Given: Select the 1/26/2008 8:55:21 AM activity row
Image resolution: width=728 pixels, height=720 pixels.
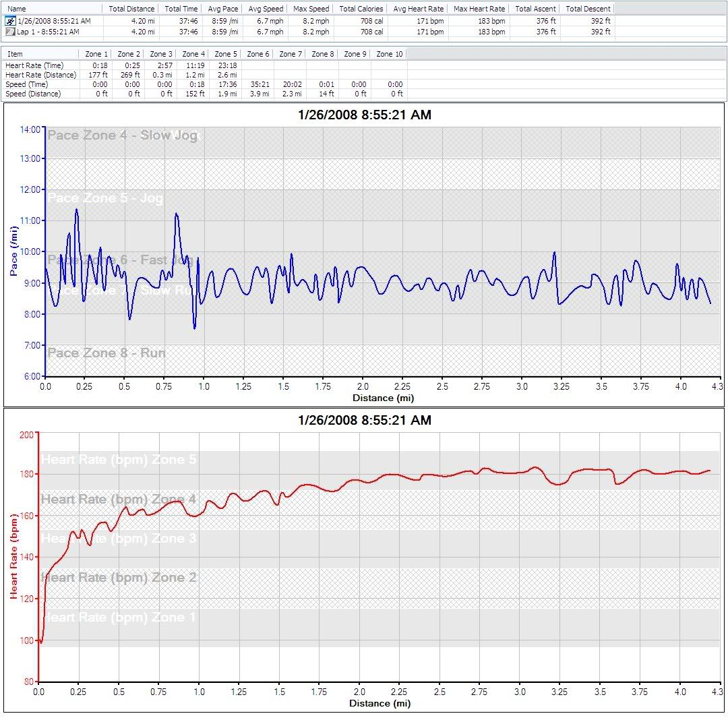Looking at the screenshot, I should (x=54, y=22).
